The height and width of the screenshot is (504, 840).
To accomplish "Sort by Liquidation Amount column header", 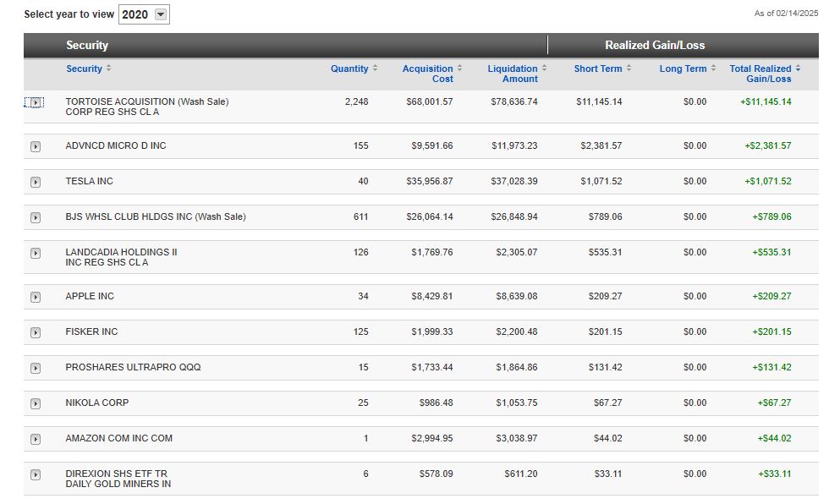I will pos(512,74).
